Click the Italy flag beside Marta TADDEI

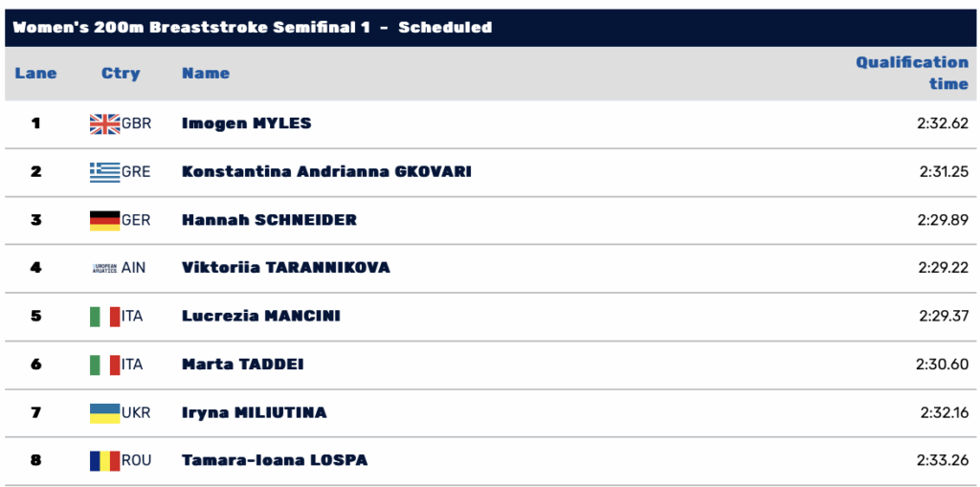[104, 365]
